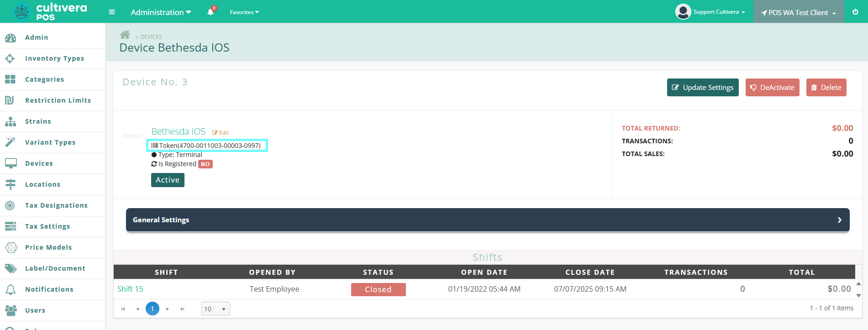This screenshot has width=868, height=330.
Task: Open Label/Document in the sidebar
Action: click(x=55, y=268)
